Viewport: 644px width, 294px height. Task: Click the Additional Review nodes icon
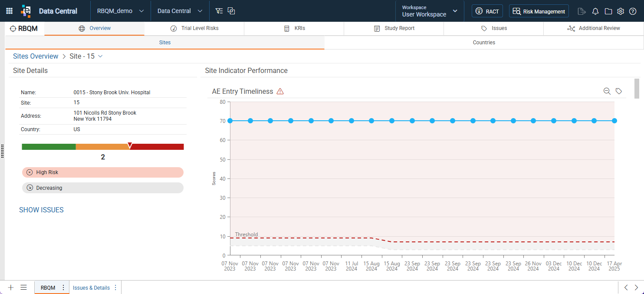(x=571, y=28)
